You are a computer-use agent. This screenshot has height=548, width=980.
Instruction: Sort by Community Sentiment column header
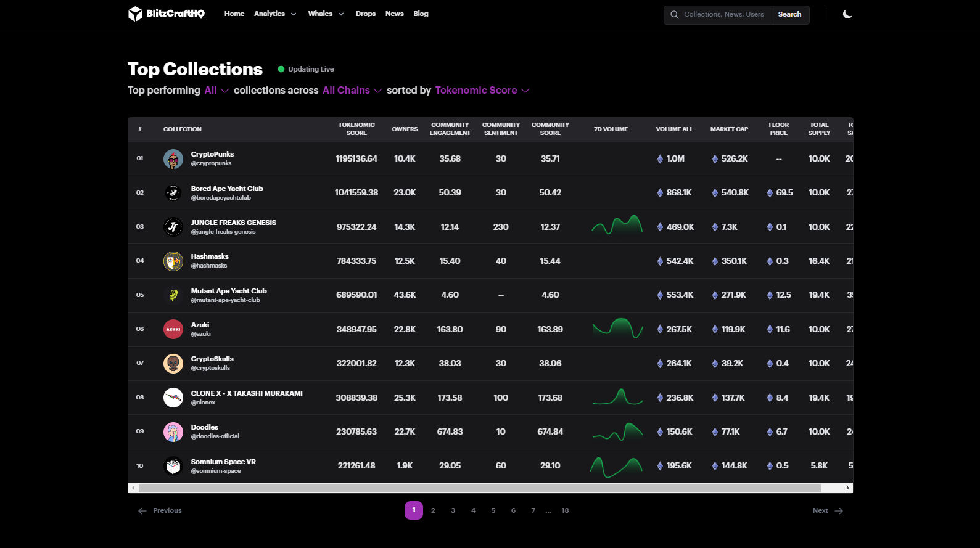(x=501, y=129)
